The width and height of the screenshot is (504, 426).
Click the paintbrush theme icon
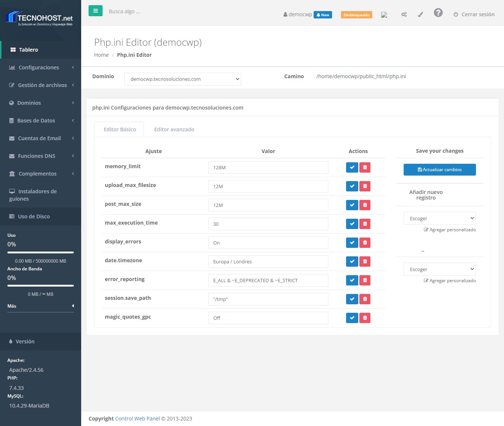pyautogui.click(x=420, y=14)
